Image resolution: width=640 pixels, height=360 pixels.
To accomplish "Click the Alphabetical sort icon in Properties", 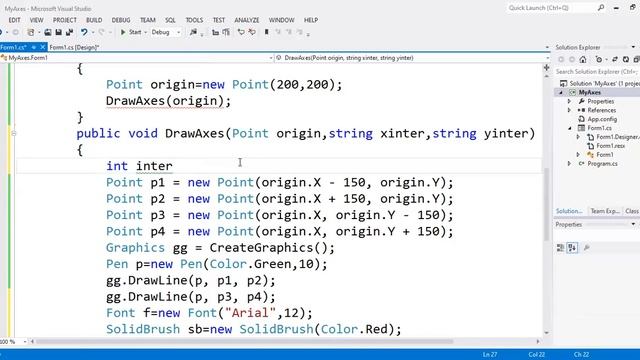I will [x=572, y=248].
